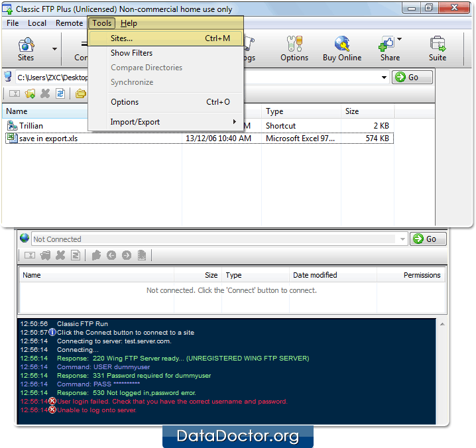Click the remote globe icon

tap(25, 239)
